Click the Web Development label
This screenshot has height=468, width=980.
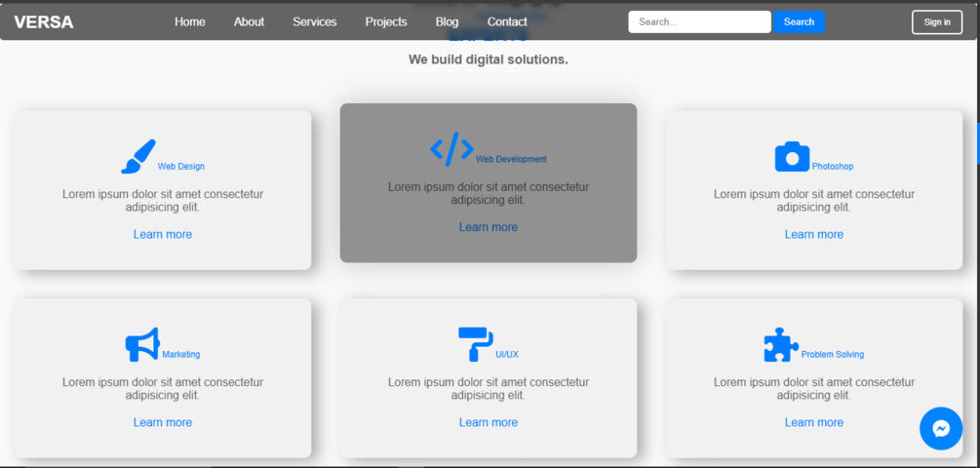511,159
